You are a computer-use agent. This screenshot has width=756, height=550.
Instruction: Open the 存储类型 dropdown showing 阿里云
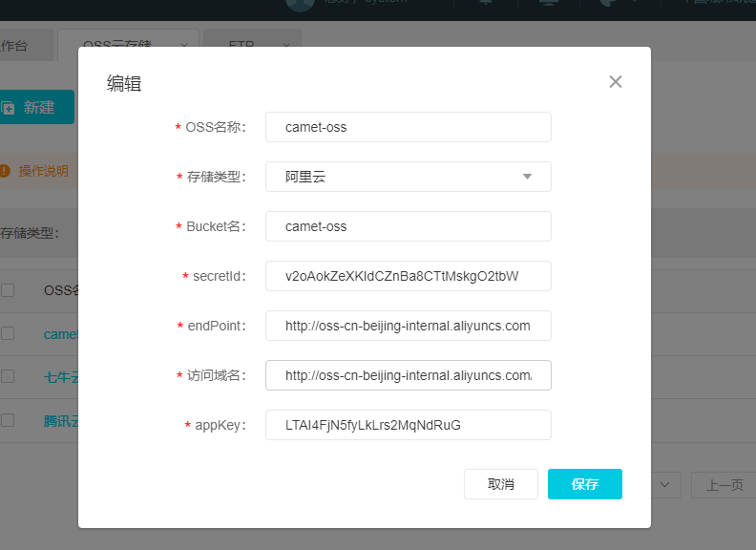409,177
